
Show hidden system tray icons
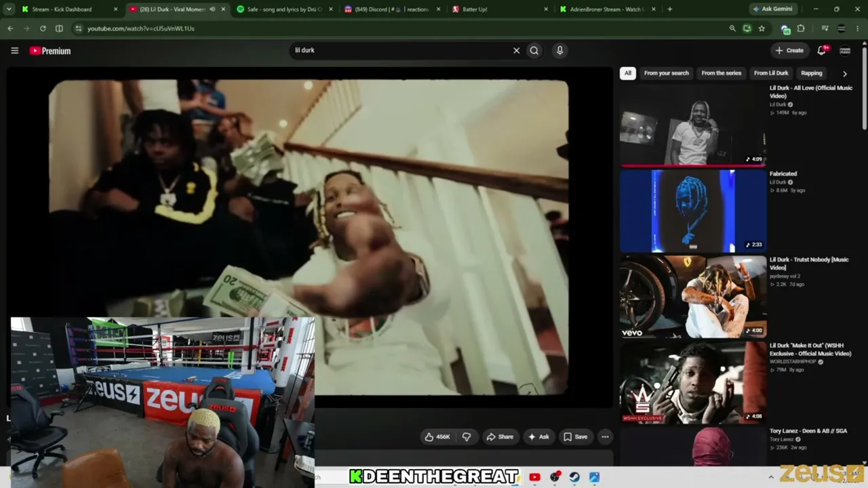(770, 477)
